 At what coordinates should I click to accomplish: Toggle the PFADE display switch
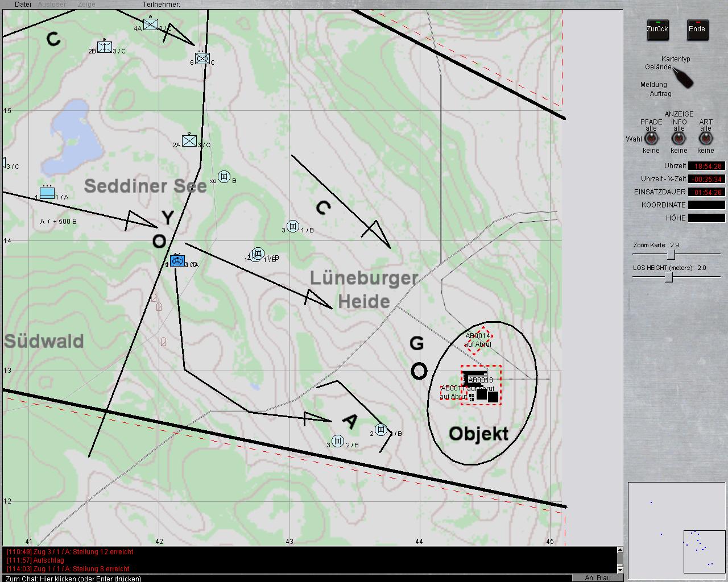(651, 138)
